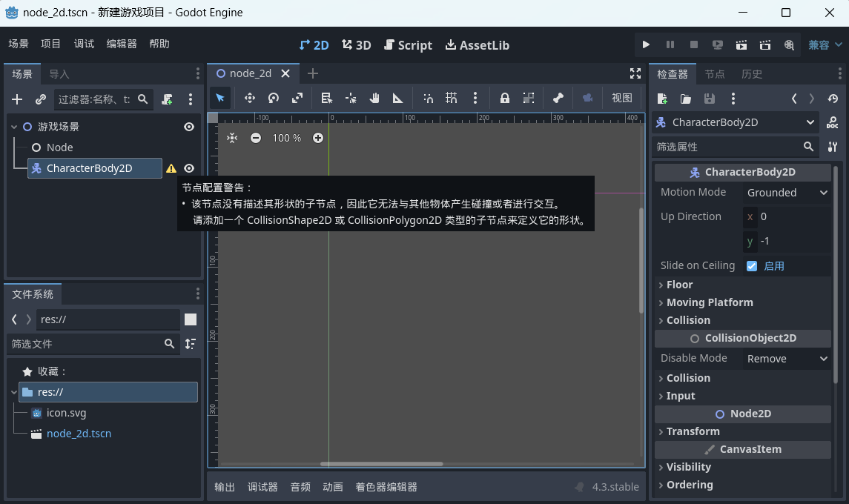
Task: Lock the selected node with padlock icon
Action: coord(504,98)
